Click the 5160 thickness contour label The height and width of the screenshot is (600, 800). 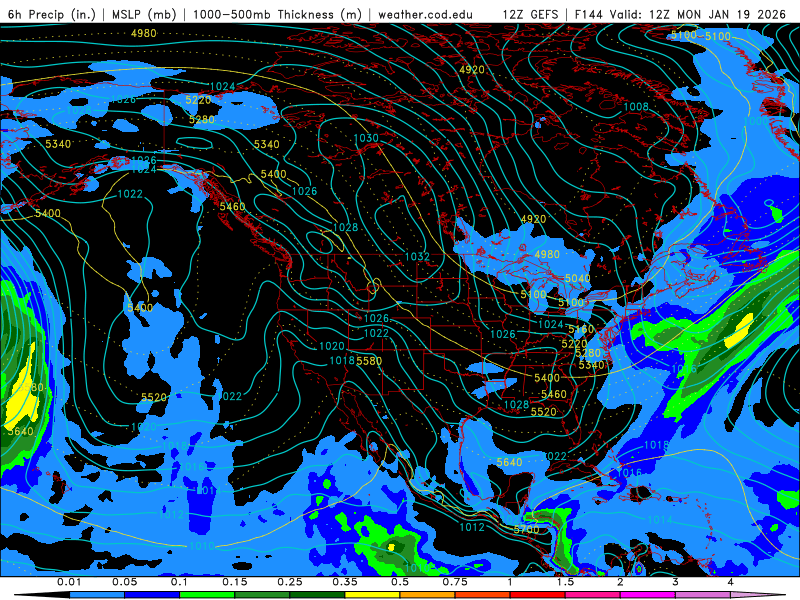(x=582, y=330)
